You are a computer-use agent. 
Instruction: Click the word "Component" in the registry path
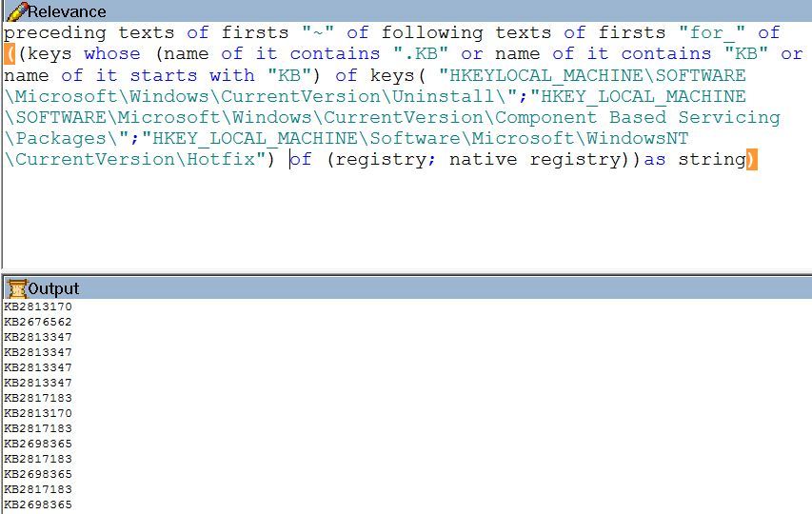[x=545, y=117]
